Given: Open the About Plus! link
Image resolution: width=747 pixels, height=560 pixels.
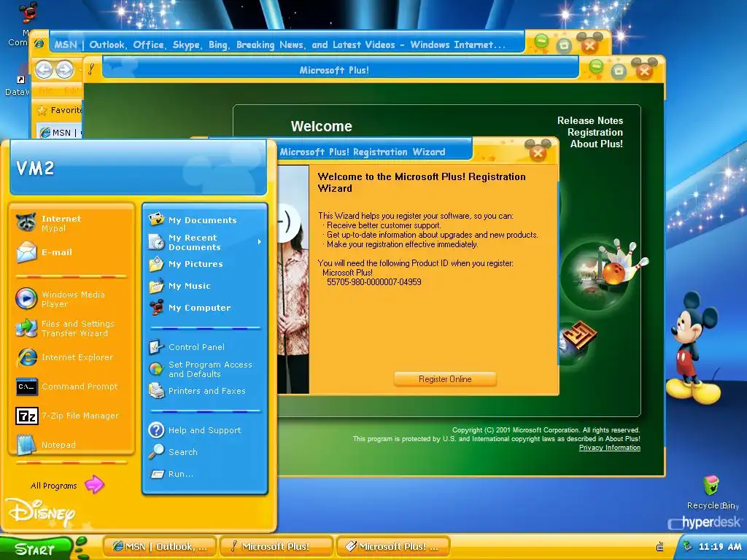Looking at the screenshot, I should click(597, 144).
